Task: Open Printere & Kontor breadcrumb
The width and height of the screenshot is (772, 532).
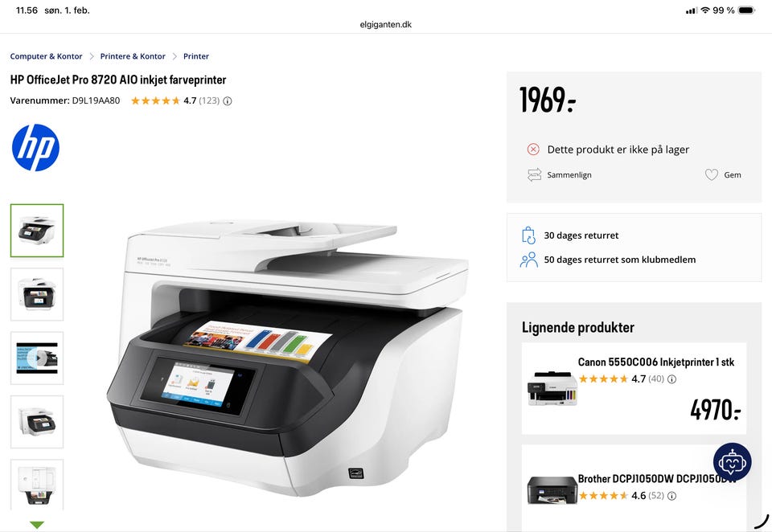Action: [x=133, y=56]
